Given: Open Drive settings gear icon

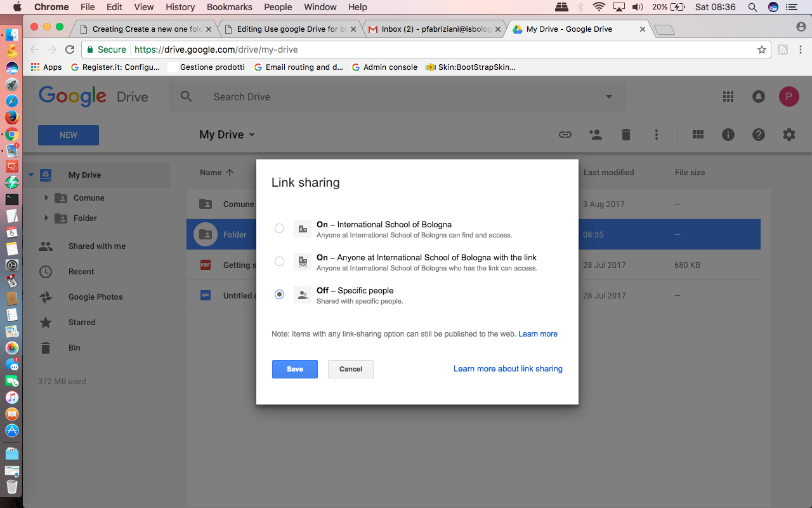Looking at the screenshot, I should point(789,135).
